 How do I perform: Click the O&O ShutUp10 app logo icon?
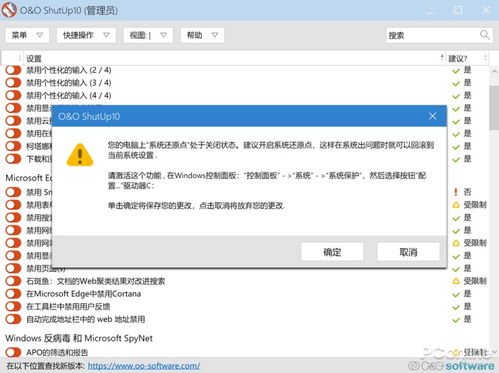click(9, 10)
